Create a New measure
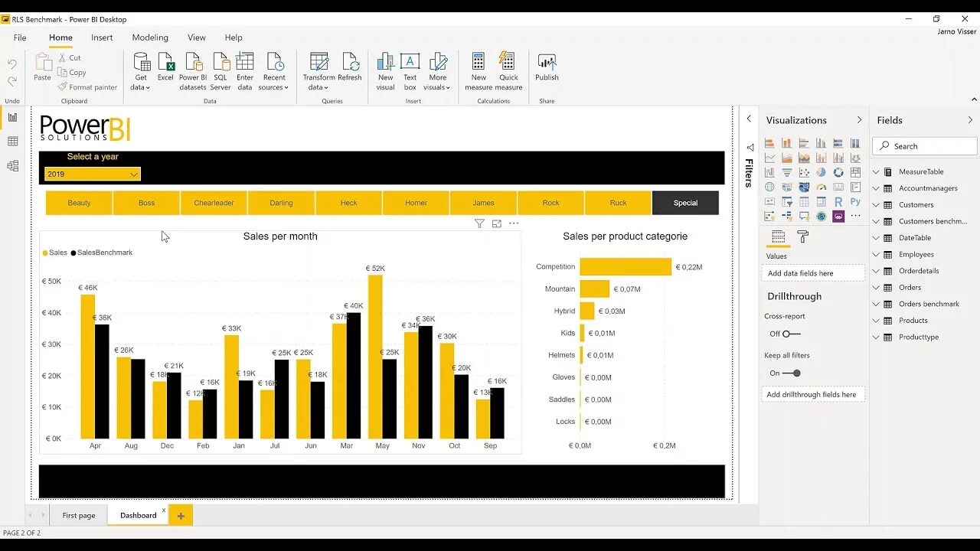This screenshot has height=551, width=980. 479,72
